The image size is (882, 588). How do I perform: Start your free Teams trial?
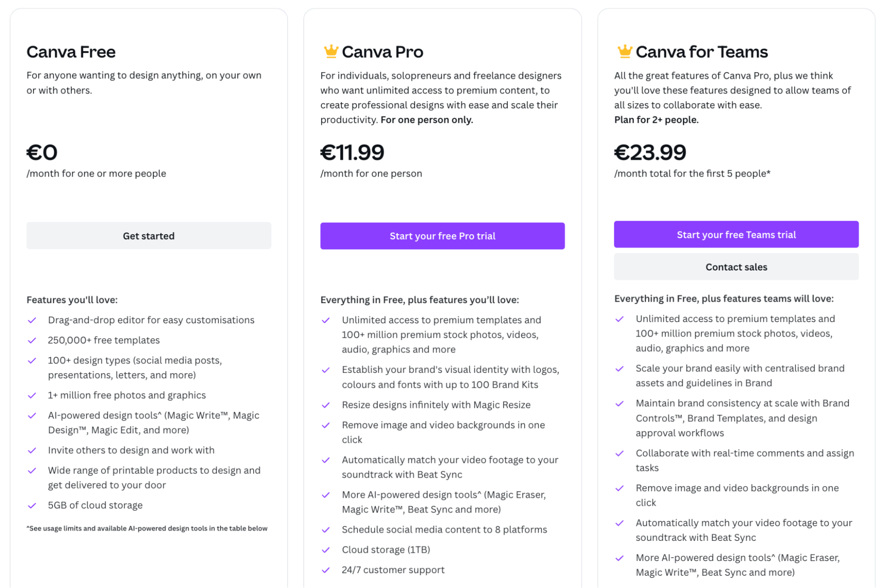pyautogui.click(x=736, y=235)
